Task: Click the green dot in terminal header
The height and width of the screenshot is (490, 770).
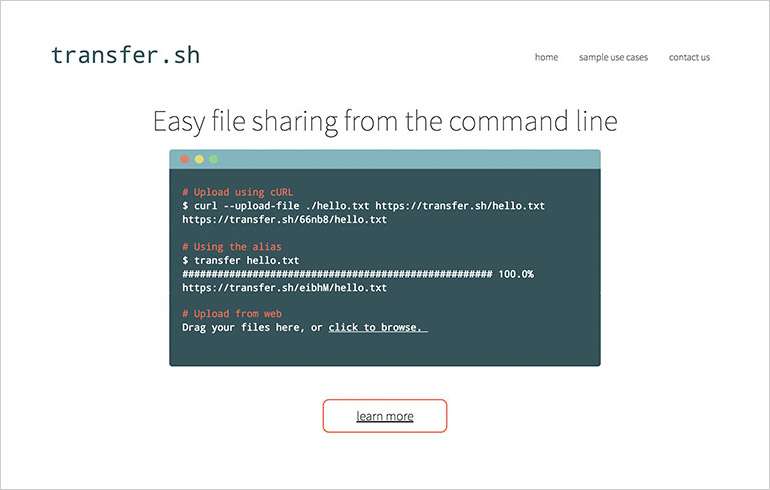Action: (x=213, y=159)
